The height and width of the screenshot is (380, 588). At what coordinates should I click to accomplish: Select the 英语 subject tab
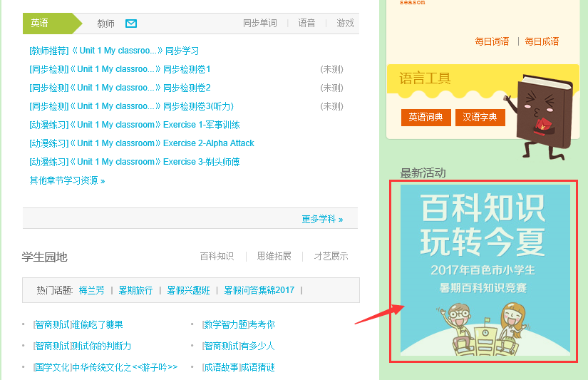(x=41, y=24)
